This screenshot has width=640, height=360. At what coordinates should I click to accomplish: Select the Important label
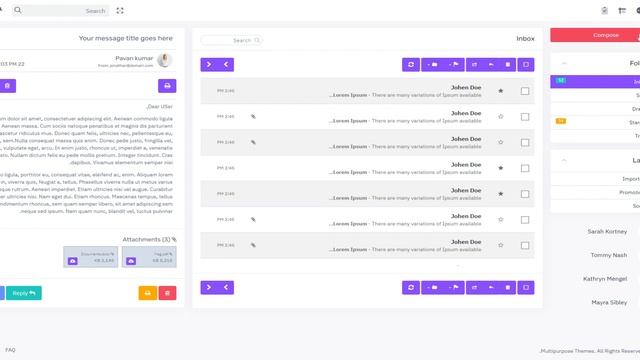point(595,179)
